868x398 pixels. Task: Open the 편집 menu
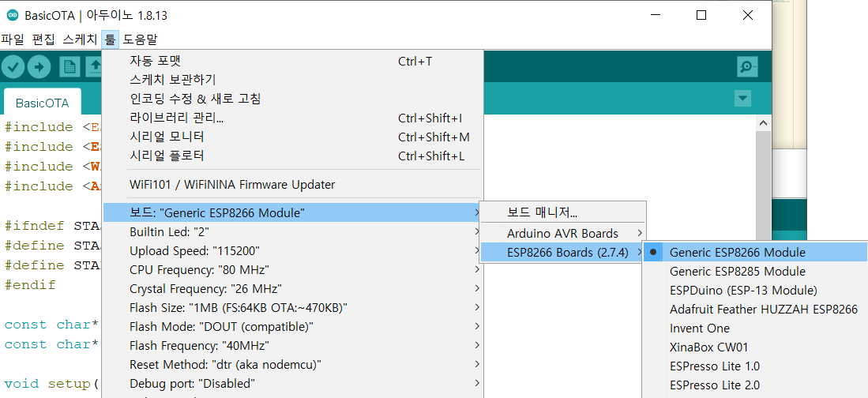43,39
